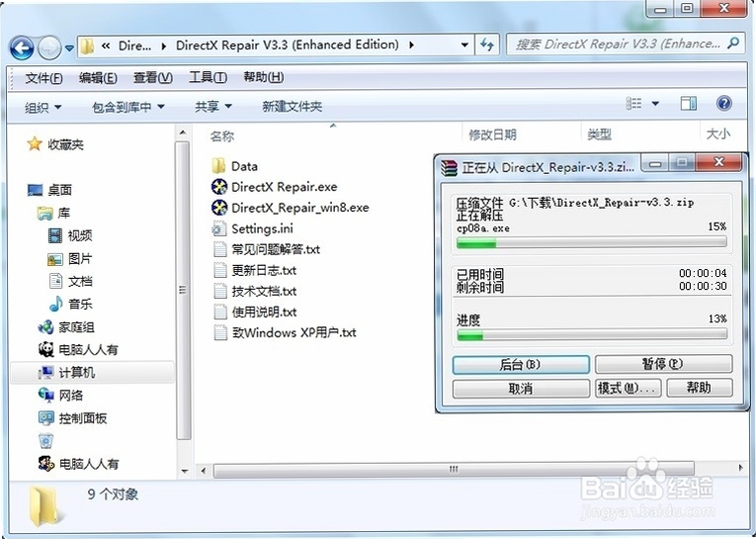Select 更新日志.txt file
The width and height of the screenshot is (756, 539).
click(254, 270)
